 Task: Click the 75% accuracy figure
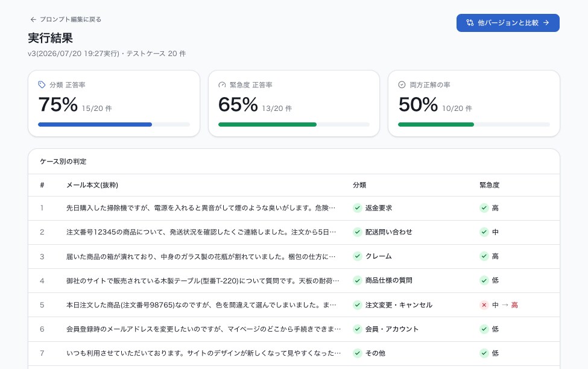(58, 104)
